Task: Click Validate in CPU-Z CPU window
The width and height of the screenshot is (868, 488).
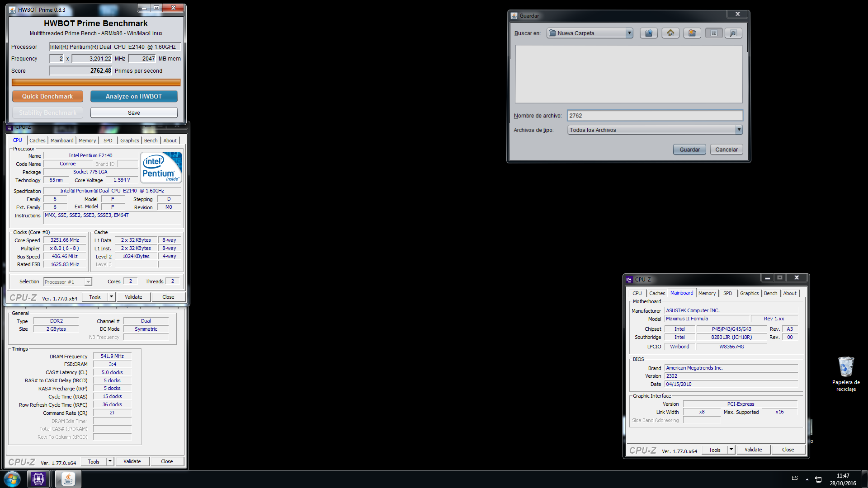Action: tap(133, 297)
